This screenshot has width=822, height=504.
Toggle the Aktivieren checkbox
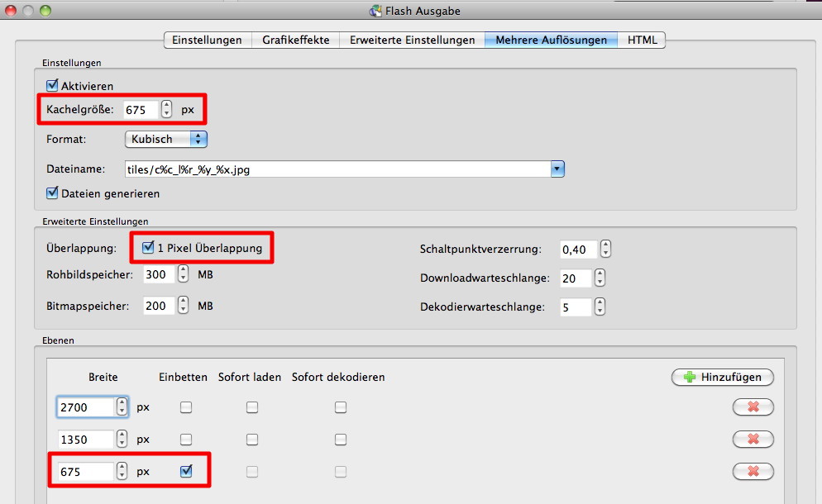(53, 85)
